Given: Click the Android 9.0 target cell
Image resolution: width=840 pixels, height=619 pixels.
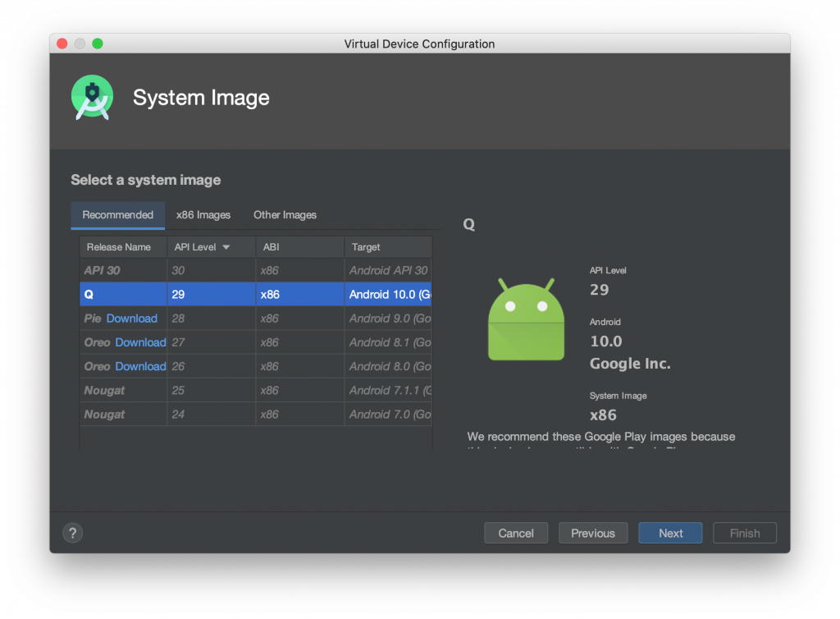Looking at the screenshot, I should pos(388,319).
